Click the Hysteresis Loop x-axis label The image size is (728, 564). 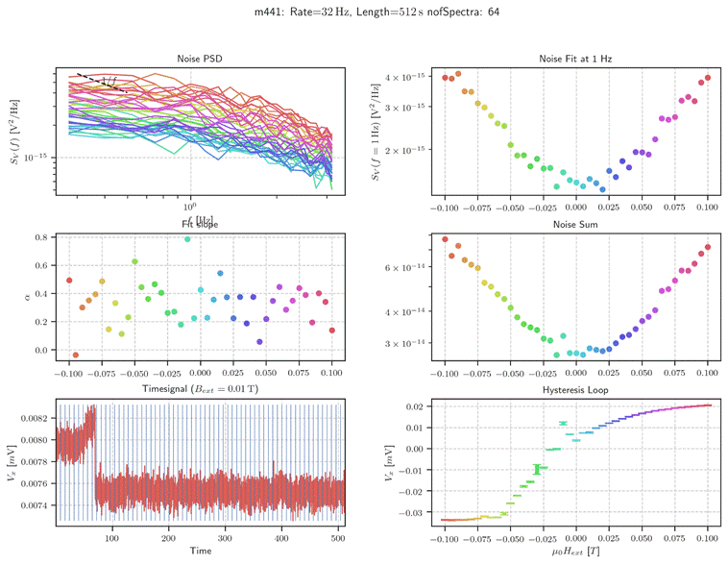point(576,552)
